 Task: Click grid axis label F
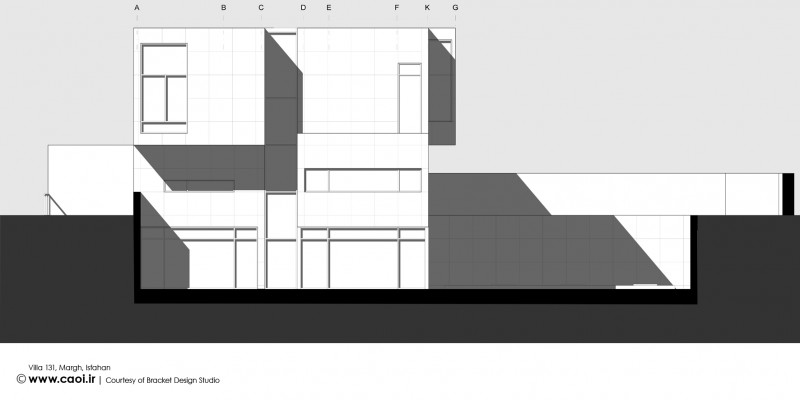[396, 8]
